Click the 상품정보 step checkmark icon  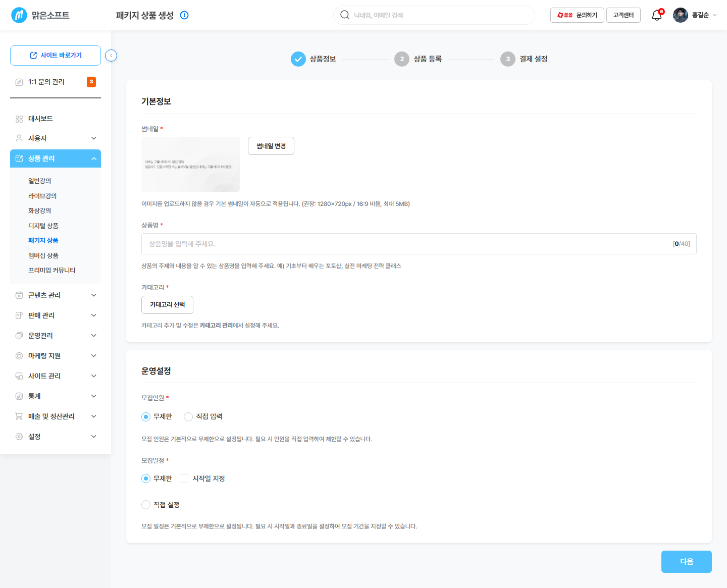298,59
